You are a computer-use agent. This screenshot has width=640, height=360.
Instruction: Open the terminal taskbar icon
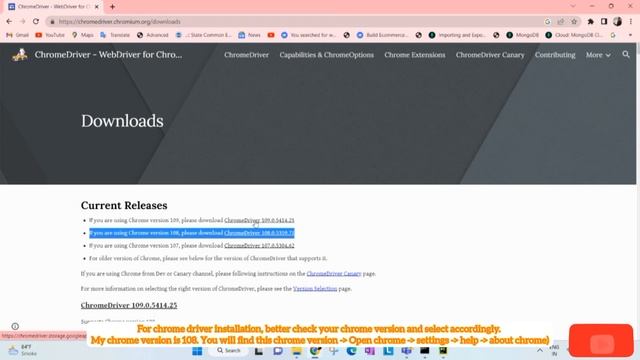424,351
